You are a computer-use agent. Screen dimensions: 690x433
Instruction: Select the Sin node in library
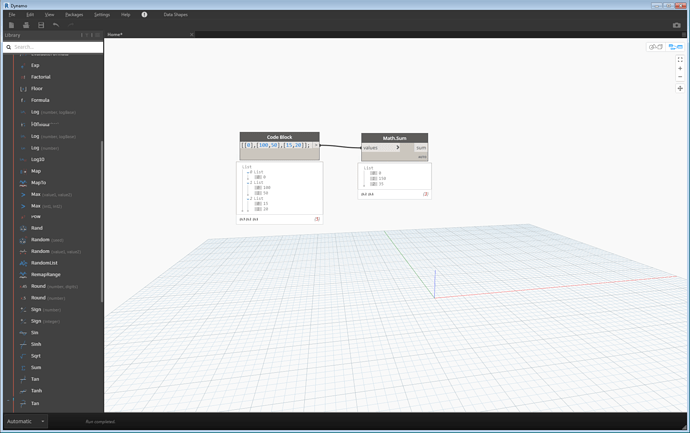tap(34, 333)
